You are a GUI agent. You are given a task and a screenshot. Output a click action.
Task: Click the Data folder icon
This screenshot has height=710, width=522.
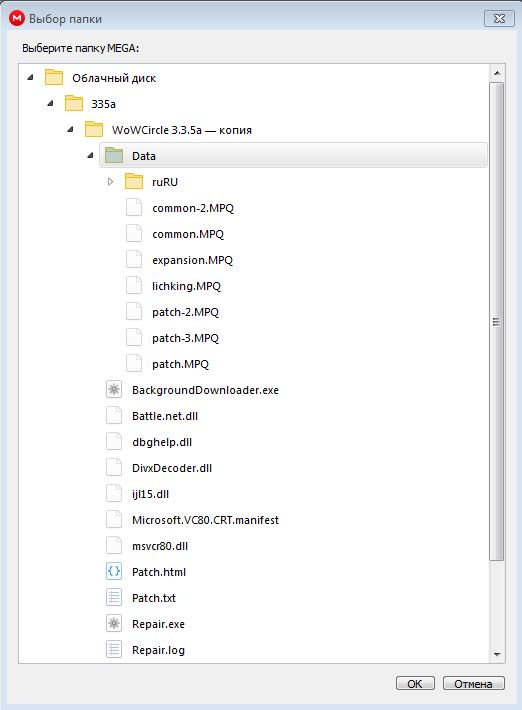click(x=114, y=155)
